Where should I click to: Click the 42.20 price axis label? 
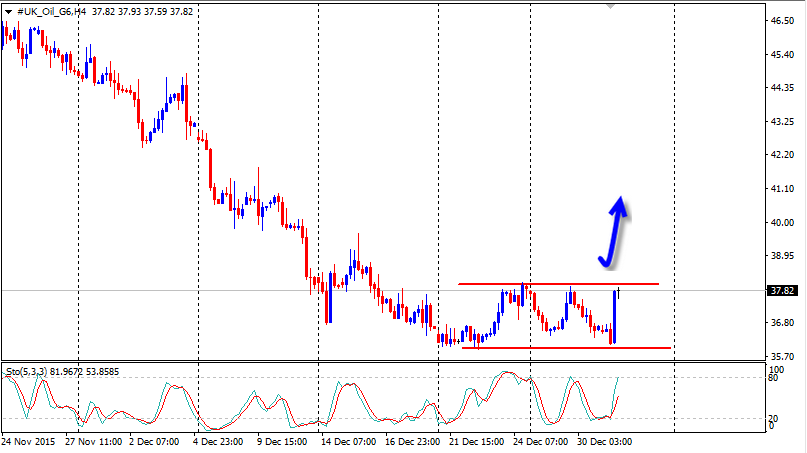pyautogui.click(x=782, y=155)
